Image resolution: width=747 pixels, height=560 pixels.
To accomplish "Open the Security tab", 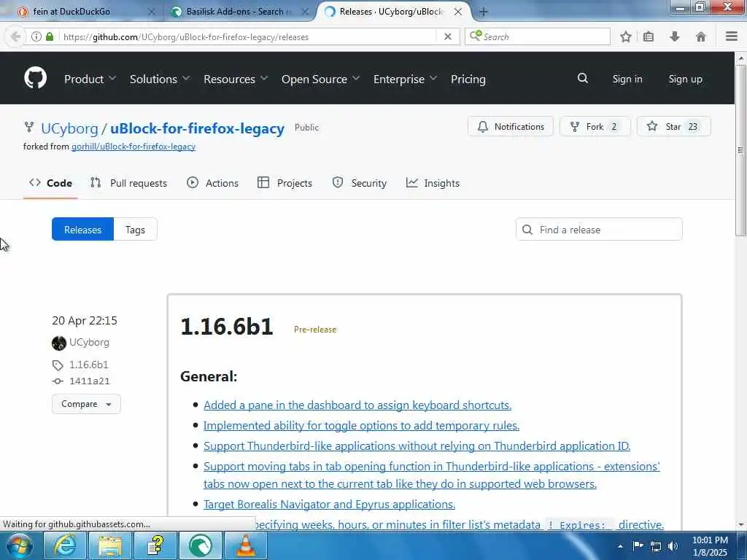I will pyautogui.click(x=360, y=183).
